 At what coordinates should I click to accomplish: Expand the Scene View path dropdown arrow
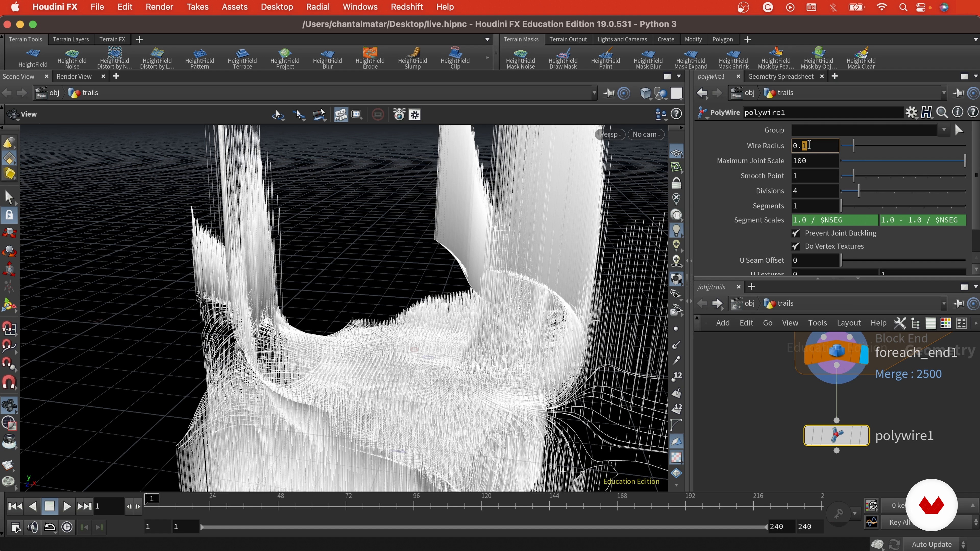pos(594,93)
